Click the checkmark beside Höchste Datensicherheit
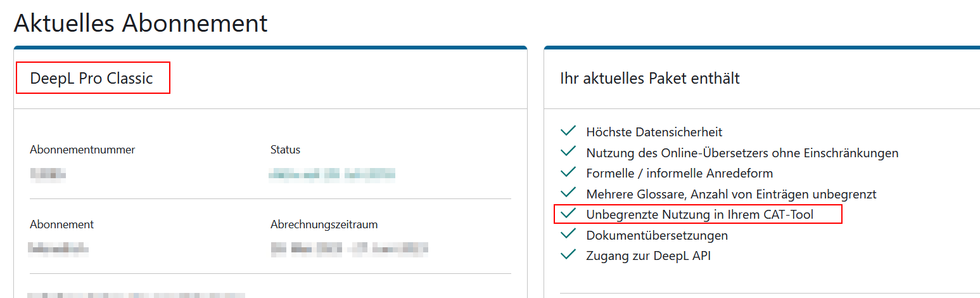This screenshot has width=980, height=298. [x=568, y=131]
